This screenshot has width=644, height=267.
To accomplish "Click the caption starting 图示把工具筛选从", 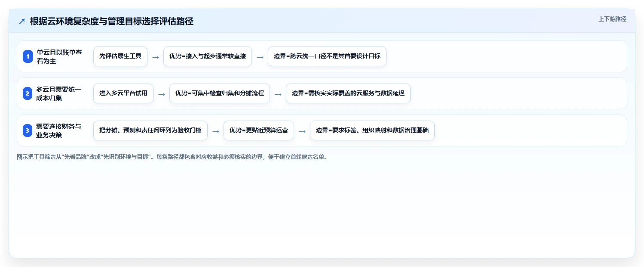I will (x=172, y=157).
